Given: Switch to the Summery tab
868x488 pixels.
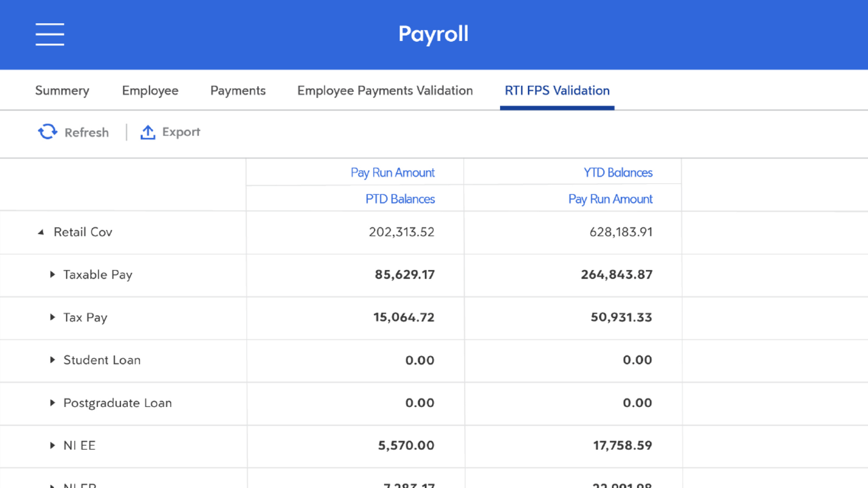Looking at the screenshot, I should (62, 91).
